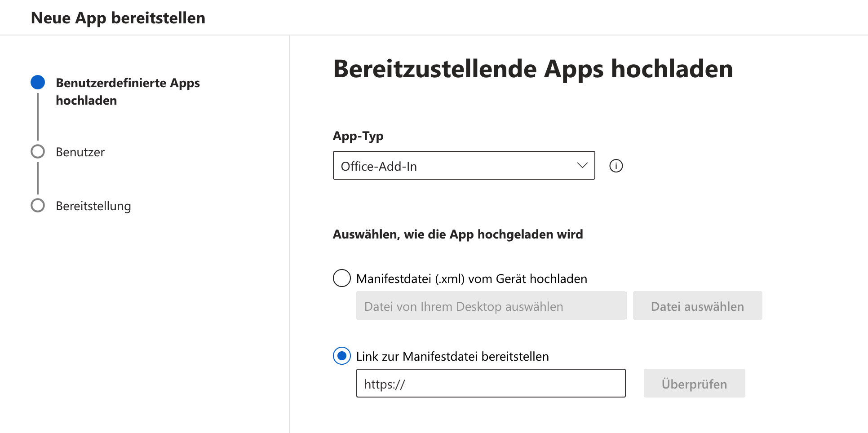Viewport: 868px width, 433px height.
Task: Go to the Bereitstellung step label
Action: coord(93,206)
